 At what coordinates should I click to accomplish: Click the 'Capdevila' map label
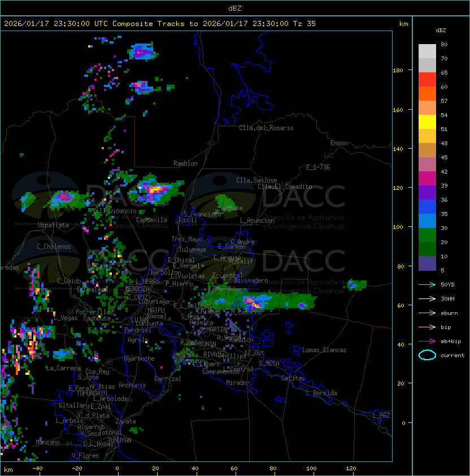pos(151,220)
